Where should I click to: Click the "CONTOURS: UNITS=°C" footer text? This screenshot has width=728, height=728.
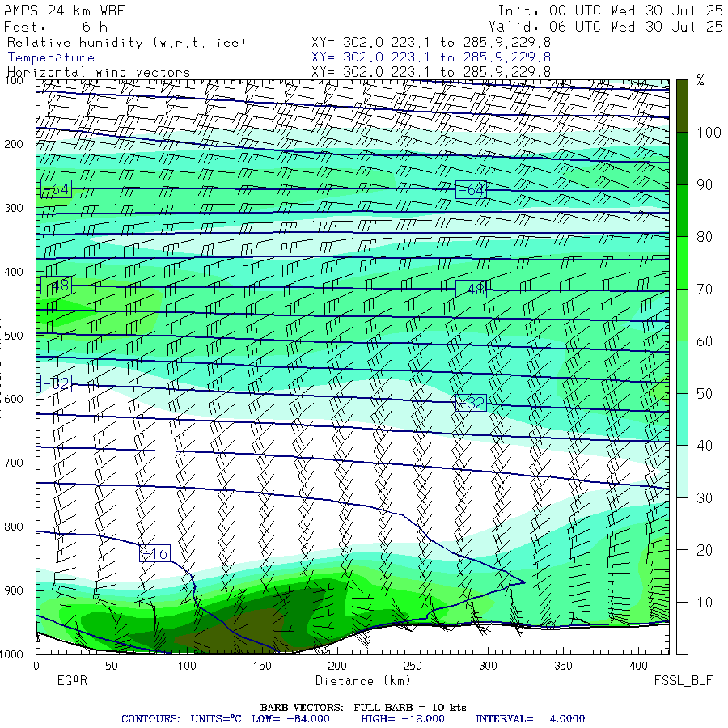[x=181, y=719]
